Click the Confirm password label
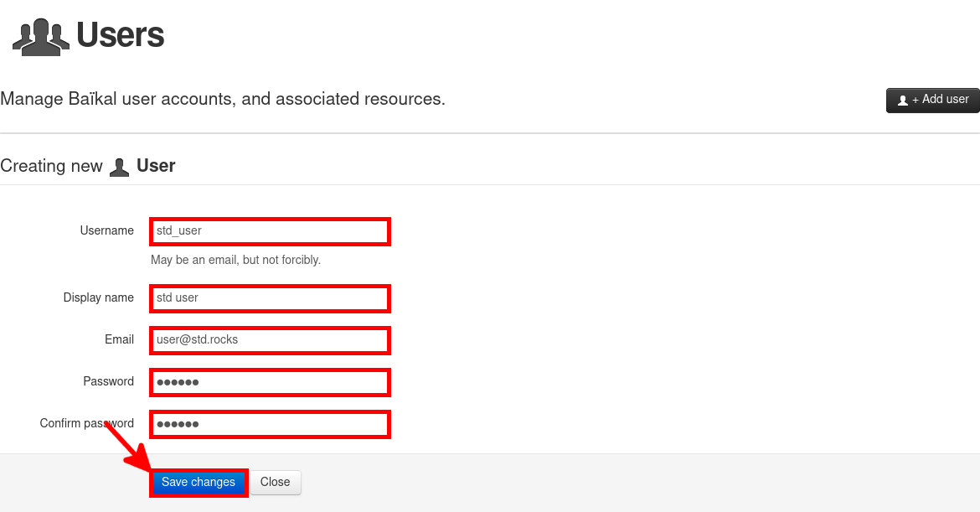This screenshot has width=980, height=512. point(86,423)
